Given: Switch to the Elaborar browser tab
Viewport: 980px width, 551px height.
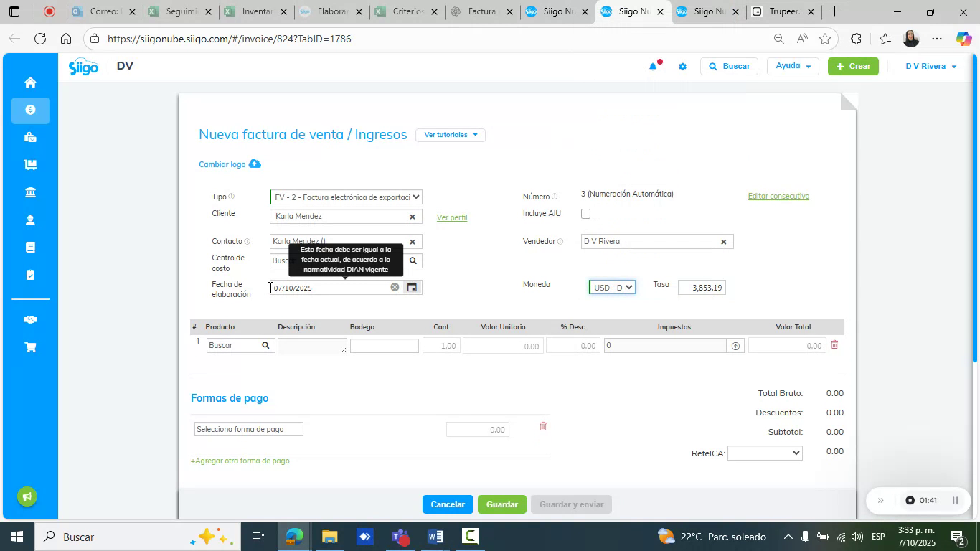Looking at the screenshot, I should 332,12.
